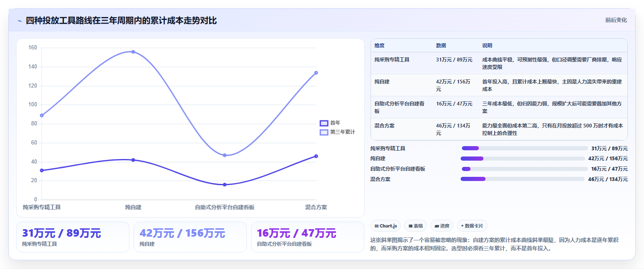Click 第三年累计 data point for 自助式分析平台自建看板
Screen dimensions: 644x269
[x=224, y=155]
